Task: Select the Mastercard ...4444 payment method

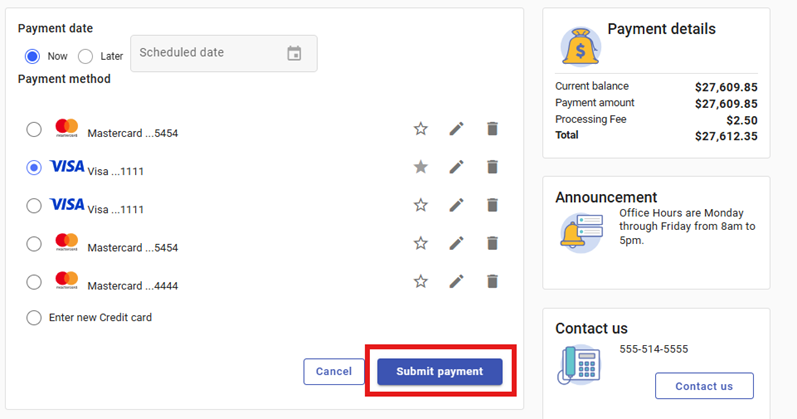Action: pyautogui.click(x=34, y=282)
